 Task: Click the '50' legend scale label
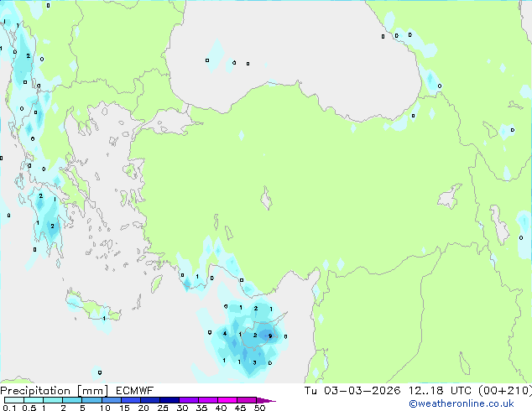259,408
